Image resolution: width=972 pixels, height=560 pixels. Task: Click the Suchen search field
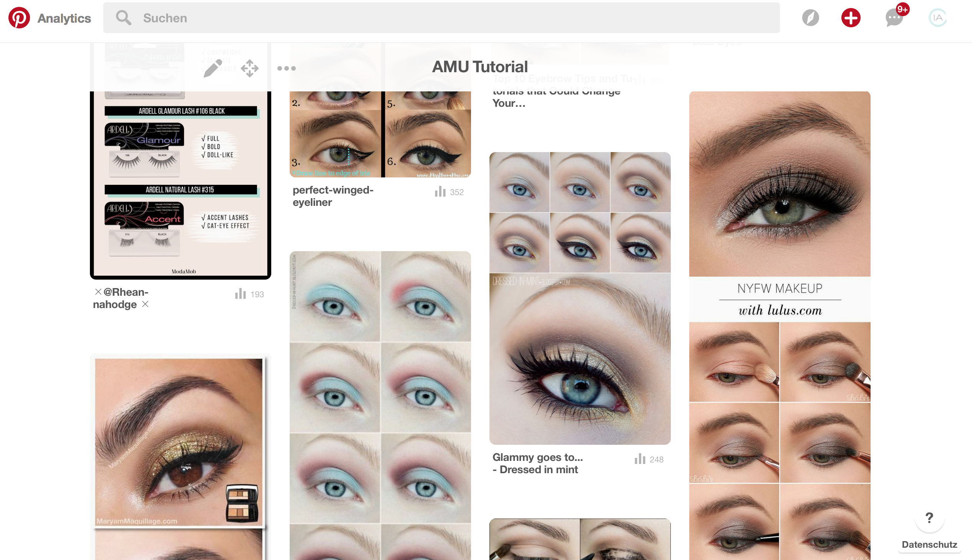click(441, 18)
